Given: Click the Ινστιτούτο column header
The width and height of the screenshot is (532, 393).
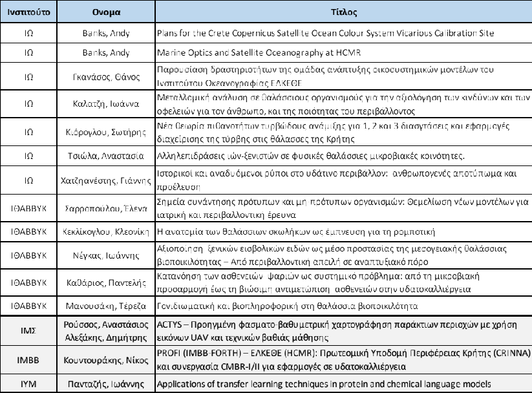Looking at the screenshot, I should click(28, 12).
